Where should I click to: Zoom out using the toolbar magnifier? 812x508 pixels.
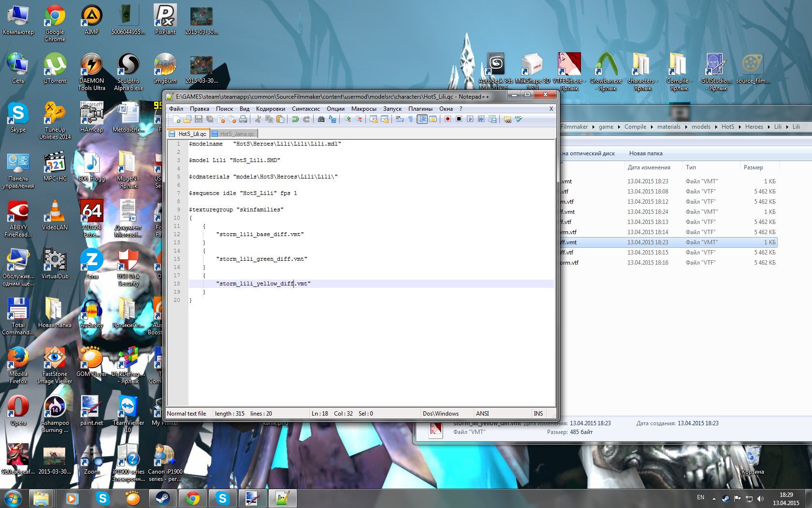tap(358, 119)
